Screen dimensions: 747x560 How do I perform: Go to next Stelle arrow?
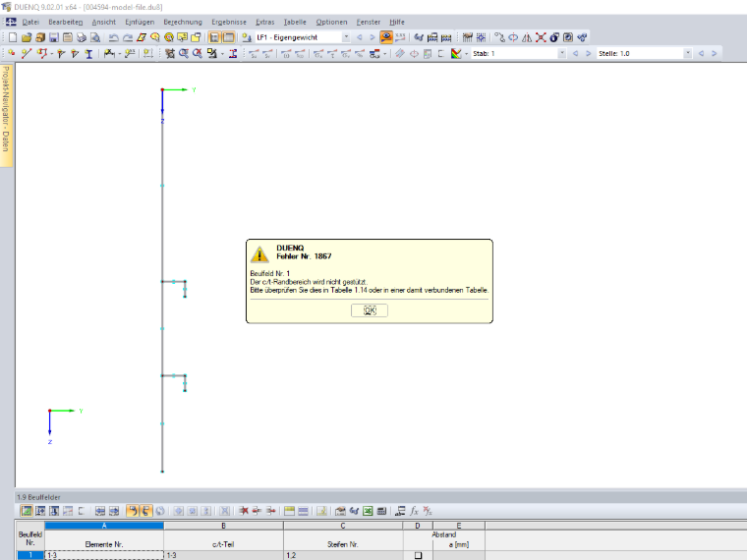click(715, 53)
